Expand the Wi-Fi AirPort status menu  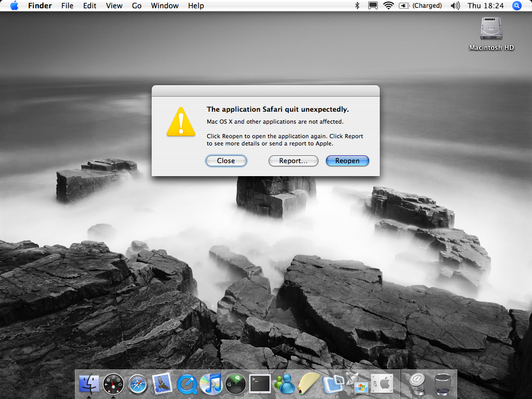tap(389, 6)
